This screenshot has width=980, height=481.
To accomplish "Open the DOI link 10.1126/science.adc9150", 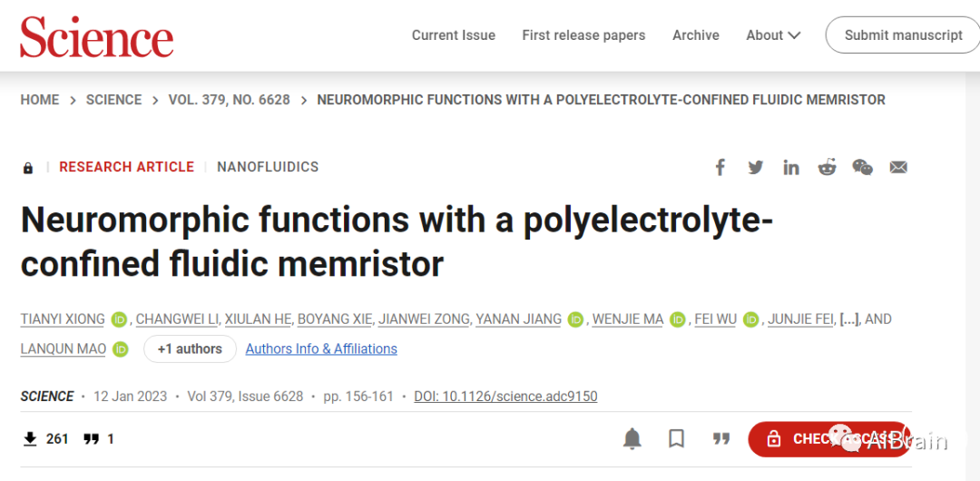I will 505,397.
